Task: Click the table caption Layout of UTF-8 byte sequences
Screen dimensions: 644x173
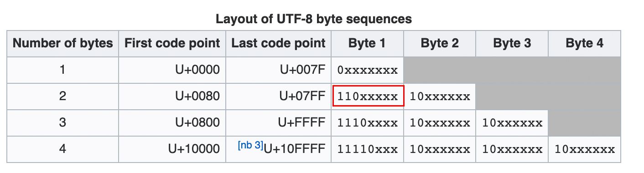Action: [x=314, y=19]
